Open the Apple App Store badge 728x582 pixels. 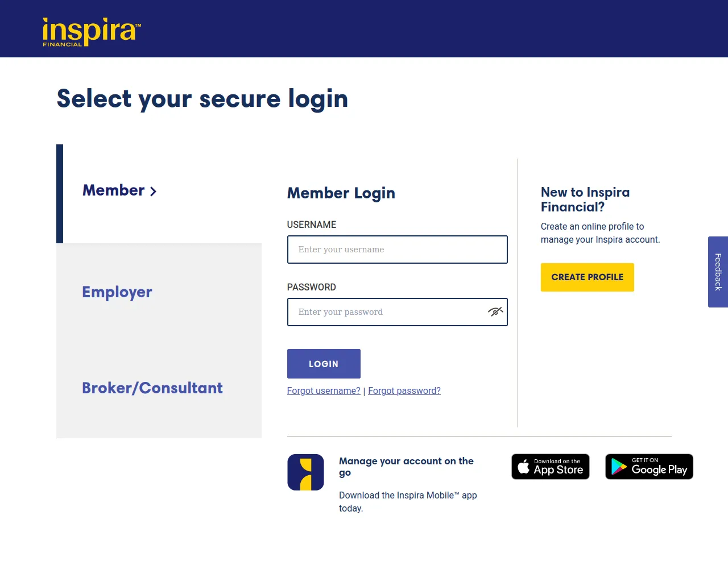tap(550, 467)
